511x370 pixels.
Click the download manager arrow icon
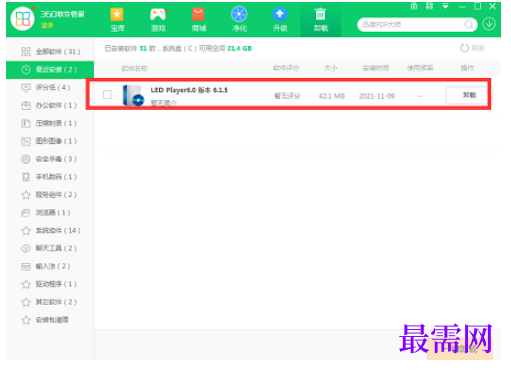489,24
